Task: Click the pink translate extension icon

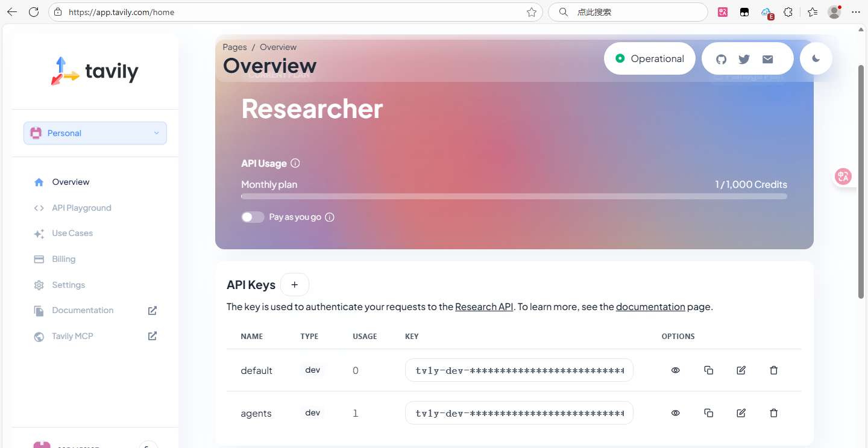Action: [723, 12]
